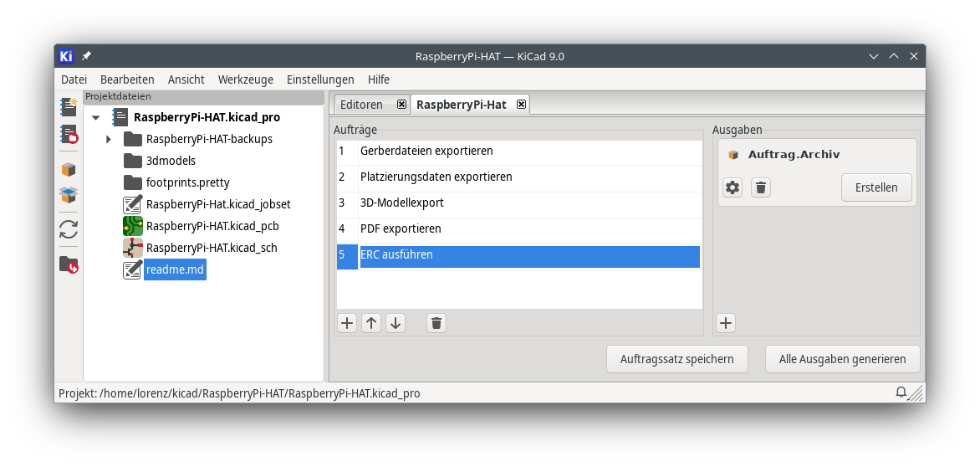Move selected job up with arrow icon
Image resolution: width=980 pixels, height=467 pixels.
point(371,323)
